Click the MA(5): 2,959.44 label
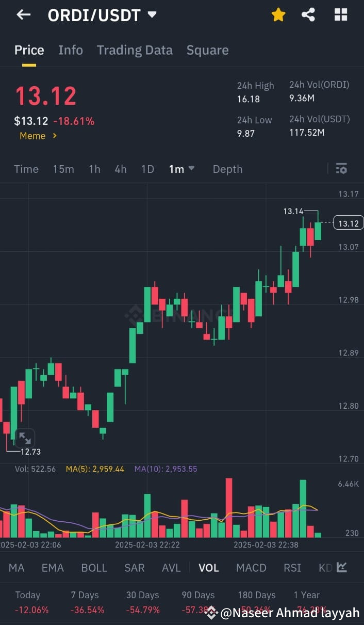The height and width of the screenshot is (625, 364). click(x=95, y=469)
